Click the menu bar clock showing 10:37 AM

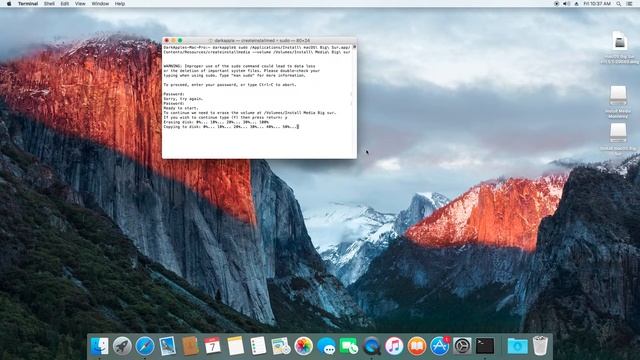click(x=597, y=4)
